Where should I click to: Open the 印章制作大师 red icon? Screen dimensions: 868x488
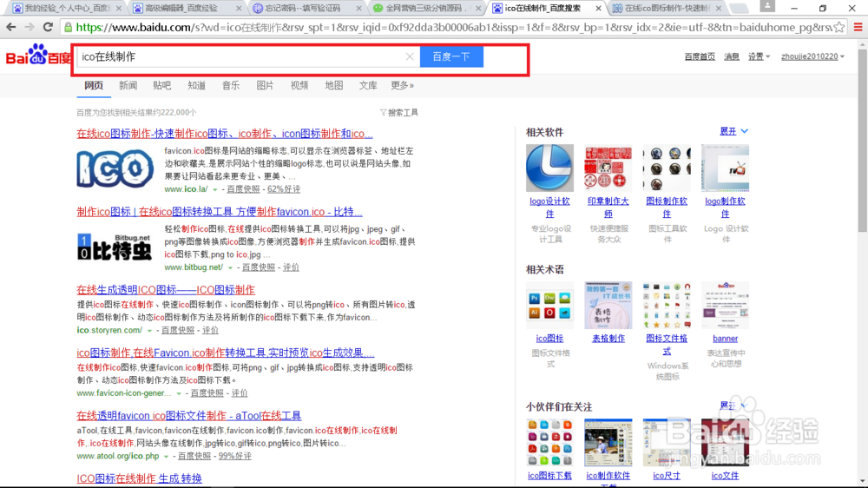[x=608, y=168]
